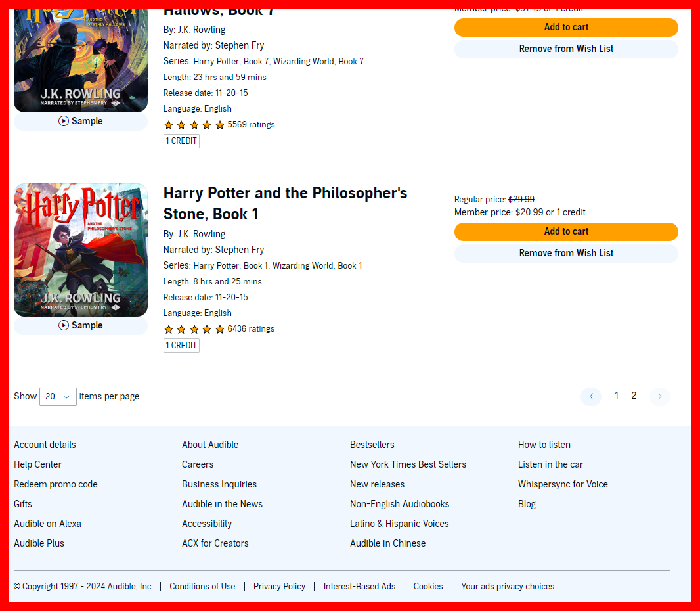Open Privacy Policy link
The height and width of the screenshot is (611, 700).
tap(280, 587)
